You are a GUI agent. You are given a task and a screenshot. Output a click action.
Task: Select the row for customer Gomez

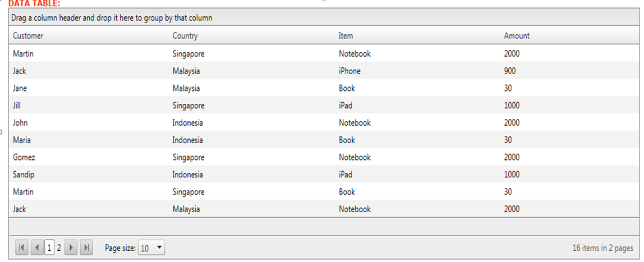tap(24, 157)
